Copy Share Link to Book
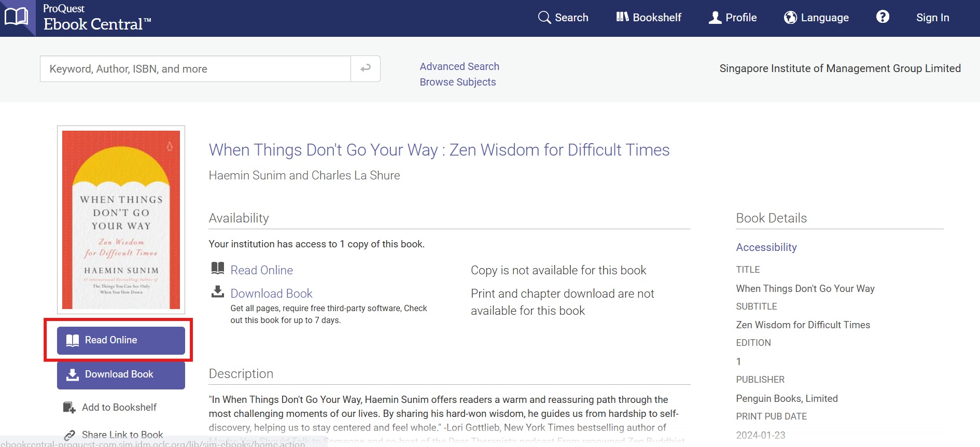 113,435
